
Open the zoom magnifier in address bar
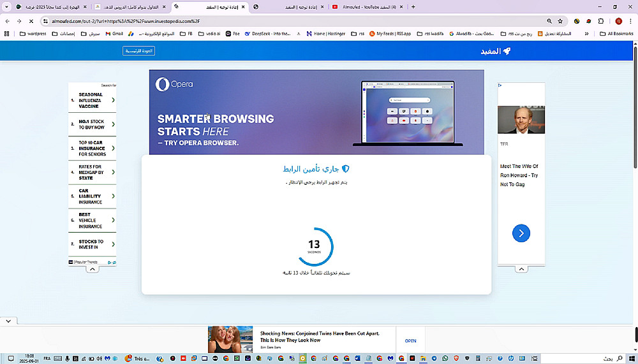(549, 21)
